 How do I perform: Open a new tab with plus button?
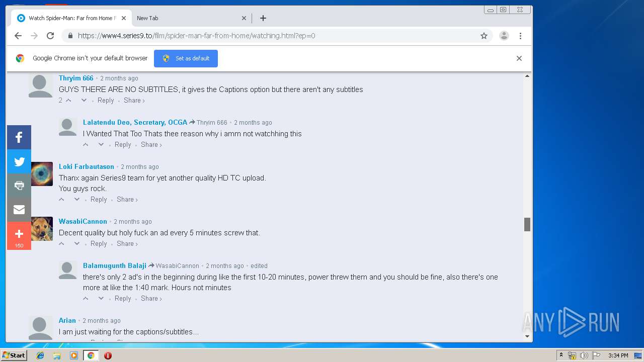(263, 18)
